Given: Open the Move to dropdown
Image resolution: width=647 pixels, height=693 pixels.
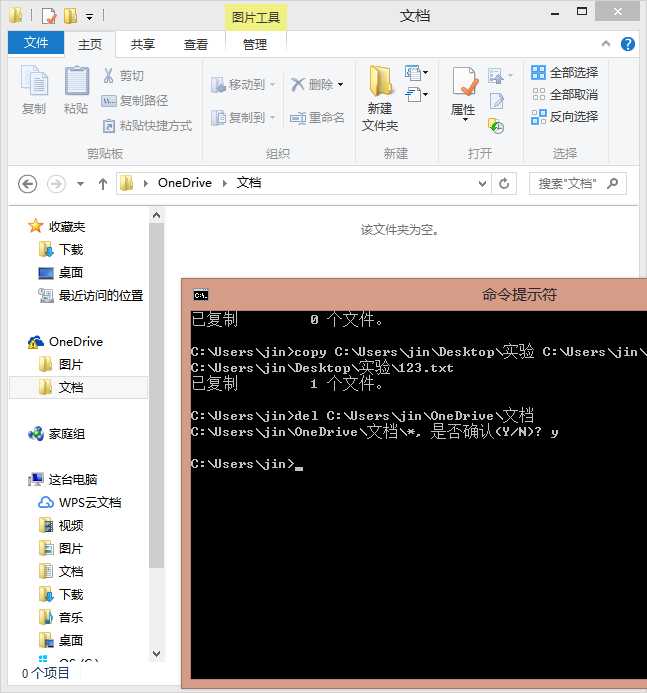Looking at the screenshot, I should click(243, 84).
